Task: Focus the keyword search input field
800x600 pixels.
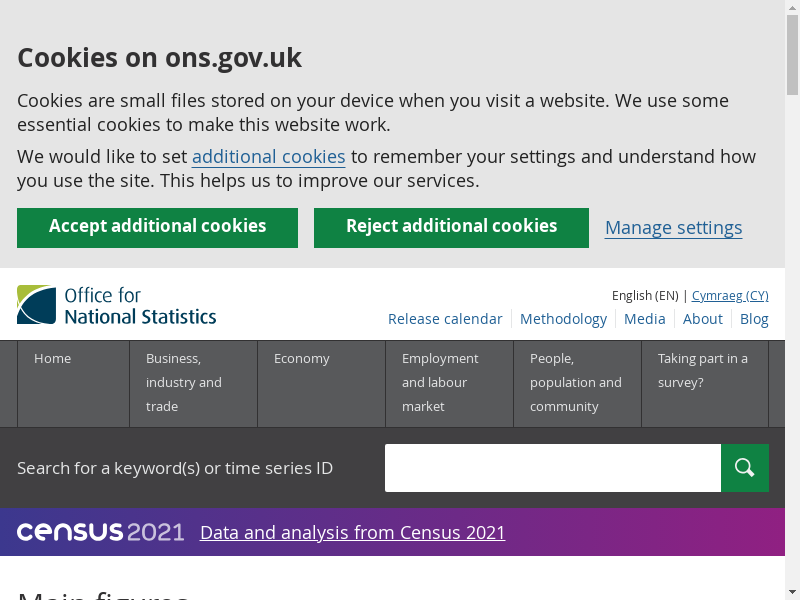Action: [552, 468]
